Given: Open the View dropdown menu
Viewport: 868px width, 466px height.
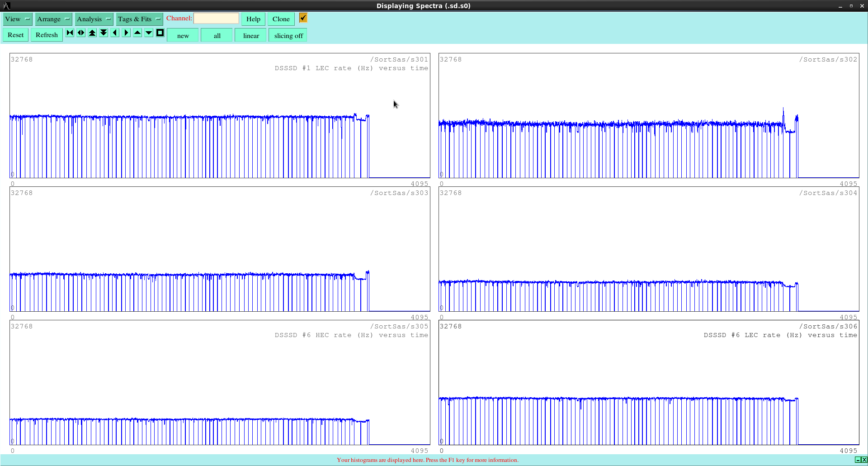Looking at the screenshot, I should click(x=18, y=19).
